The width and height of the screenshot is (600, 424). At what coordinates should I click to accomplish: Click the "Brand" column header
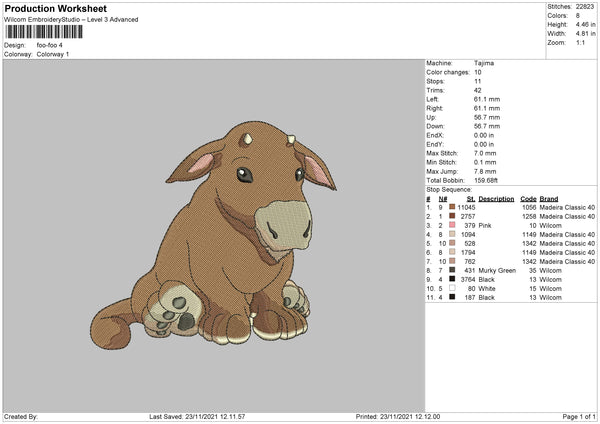[549, 199]
